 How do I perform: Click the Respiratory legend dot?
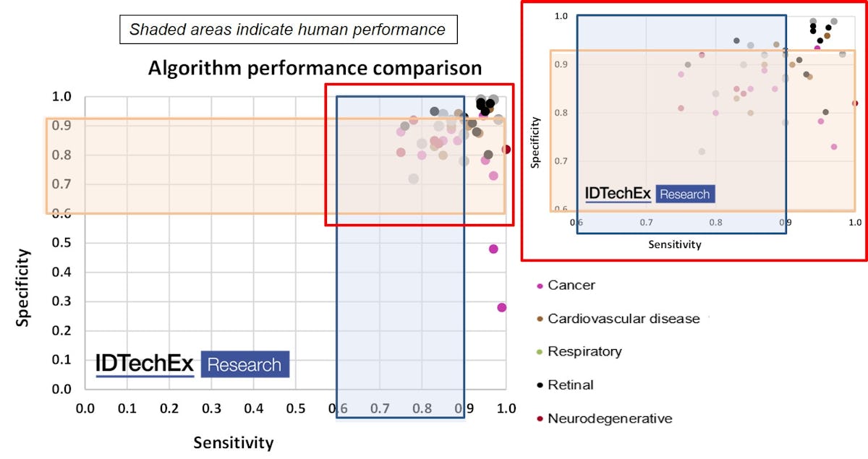tap(539, 353)
